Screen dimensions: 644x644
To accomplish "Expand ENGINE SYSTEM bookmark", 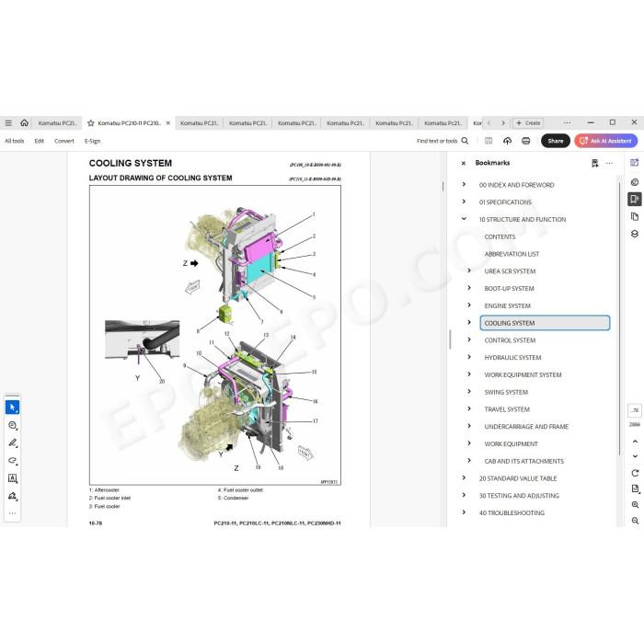I will tap(469, 305).
